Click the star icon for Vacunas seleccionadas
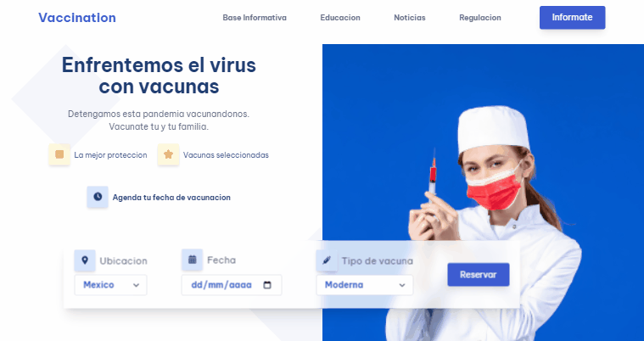The image size is (644, 341). pyautogui.click(x=168, y=154)
